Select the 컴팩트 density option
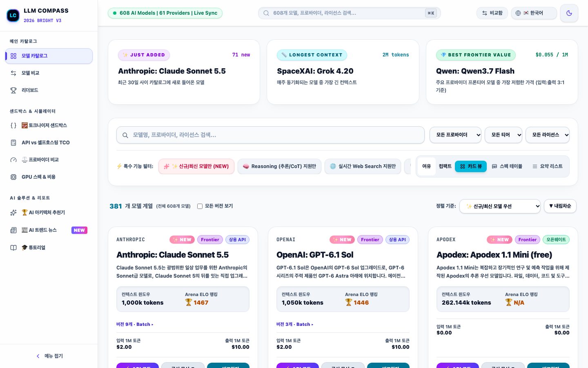The height and width of the screenshot is (368, 588). tap(445, 166)
